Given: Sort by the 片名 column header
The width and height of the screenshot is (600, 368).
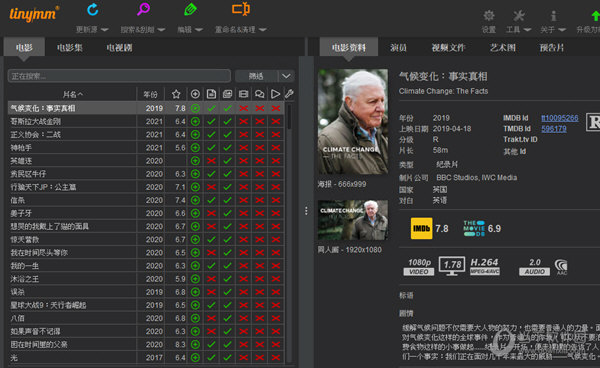Looking at the screenshot, I should 72,94.
